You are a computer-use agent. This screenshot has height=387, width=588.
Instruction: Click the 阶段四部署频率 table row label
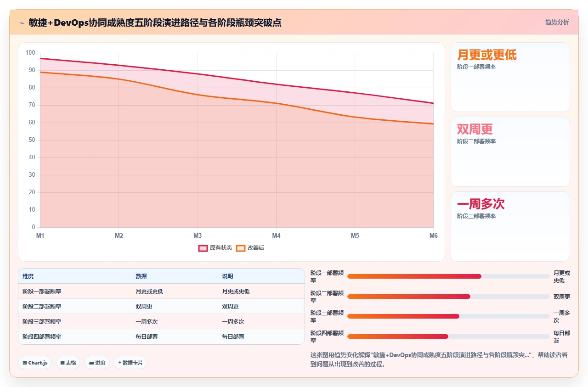click(x=42, y=337)
